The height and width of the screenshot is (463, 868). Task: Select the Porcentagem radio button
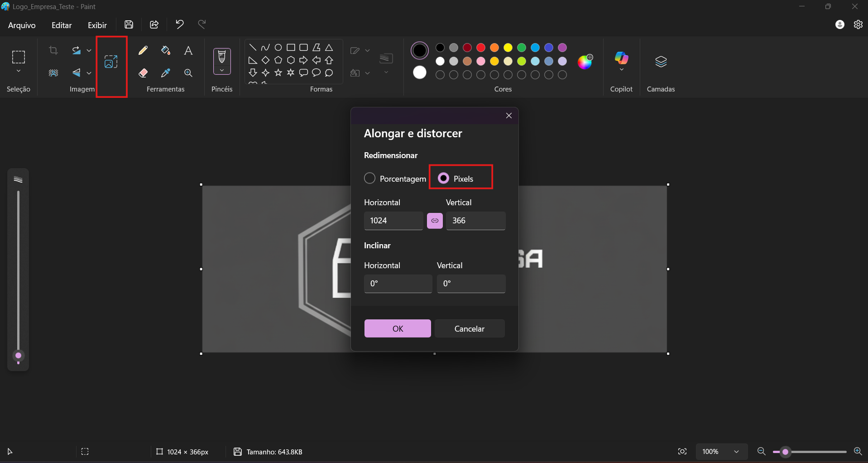click(369, 178)
